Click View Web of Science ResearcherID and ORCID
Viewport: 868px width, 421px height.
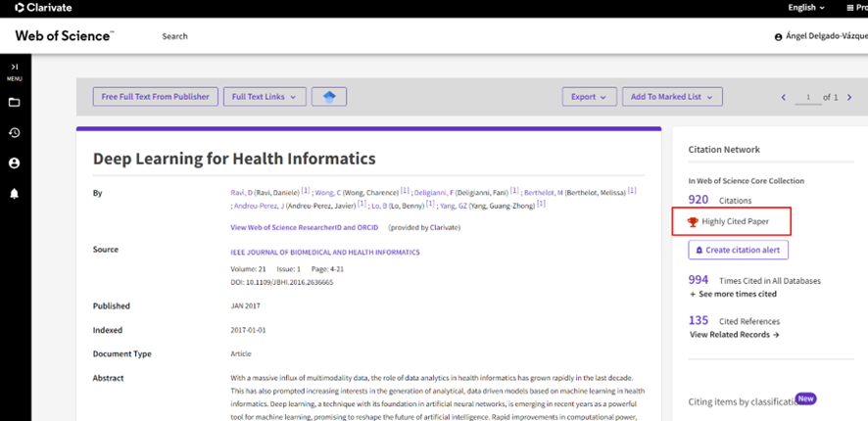point(305,227)
